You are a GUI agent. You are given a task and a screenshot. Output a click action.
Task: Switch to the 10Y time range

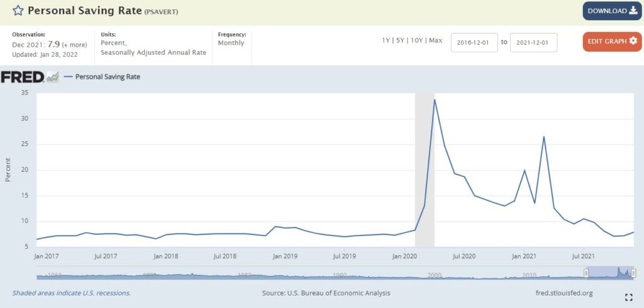click(416, 40)
